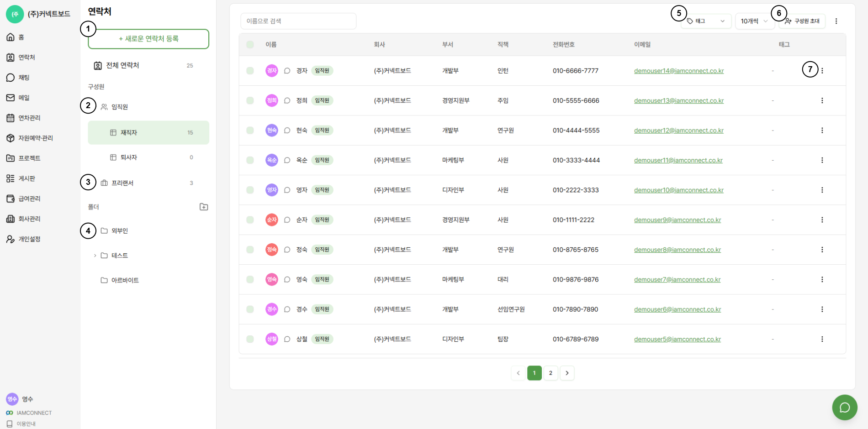Go to 메일 in the sidebar
Viewport: 868px width, 429px height.
pos(18,98)
